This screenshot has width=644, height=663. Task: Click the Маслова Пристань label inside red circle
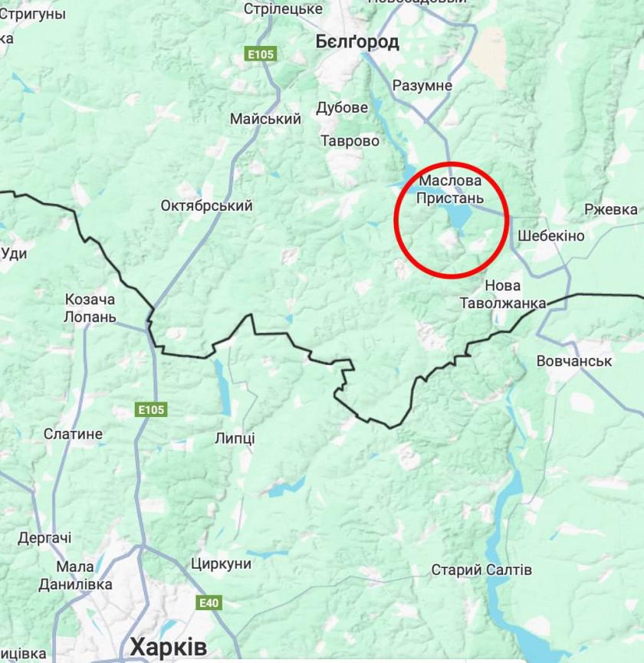pyautogui.click(x=450, y=189)
